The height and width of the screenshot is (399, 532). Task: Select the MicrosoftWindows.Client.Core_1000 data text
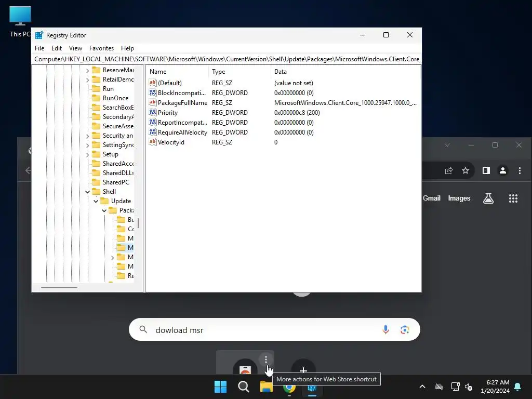tap(345, 102)
